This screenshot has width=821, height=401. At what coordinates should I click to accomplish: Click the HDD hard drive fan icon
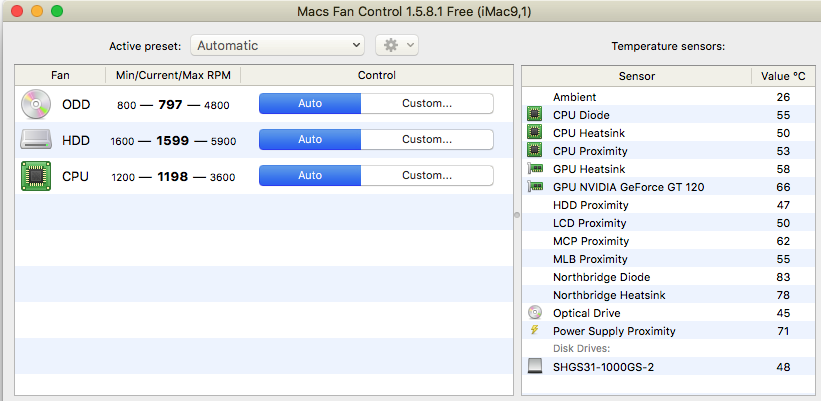click(x=36, y=140)
